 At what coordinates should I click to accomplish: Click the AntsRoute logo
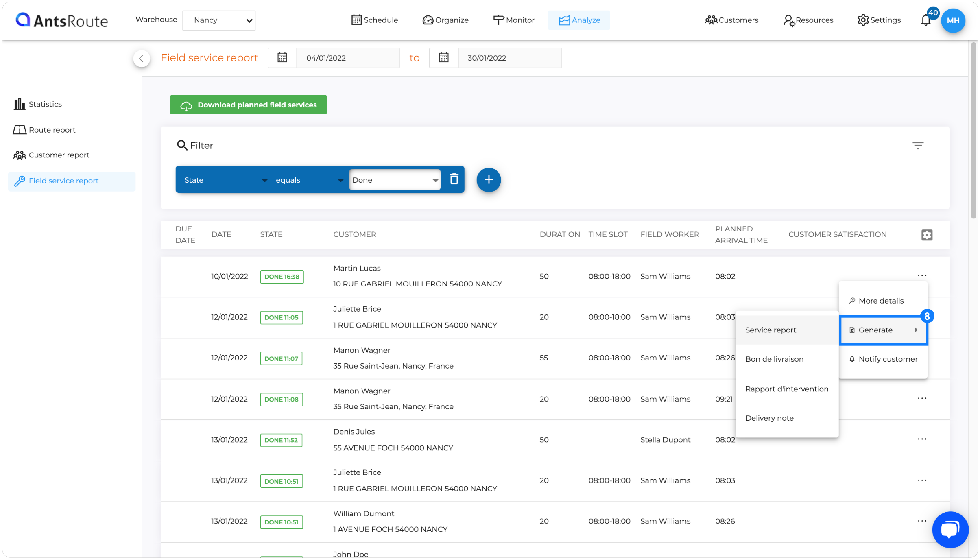click(x=62, y=20)
